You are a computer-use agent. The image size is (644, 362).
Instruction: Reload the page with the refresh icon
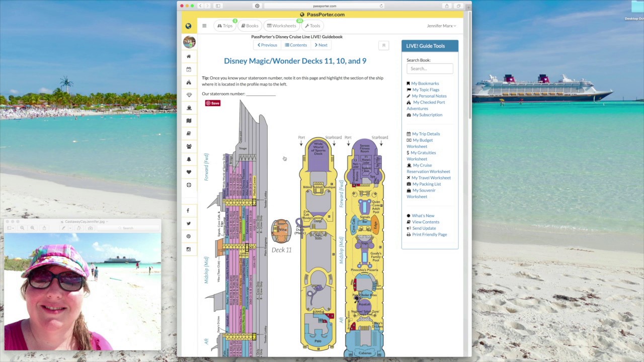(381, 6)
